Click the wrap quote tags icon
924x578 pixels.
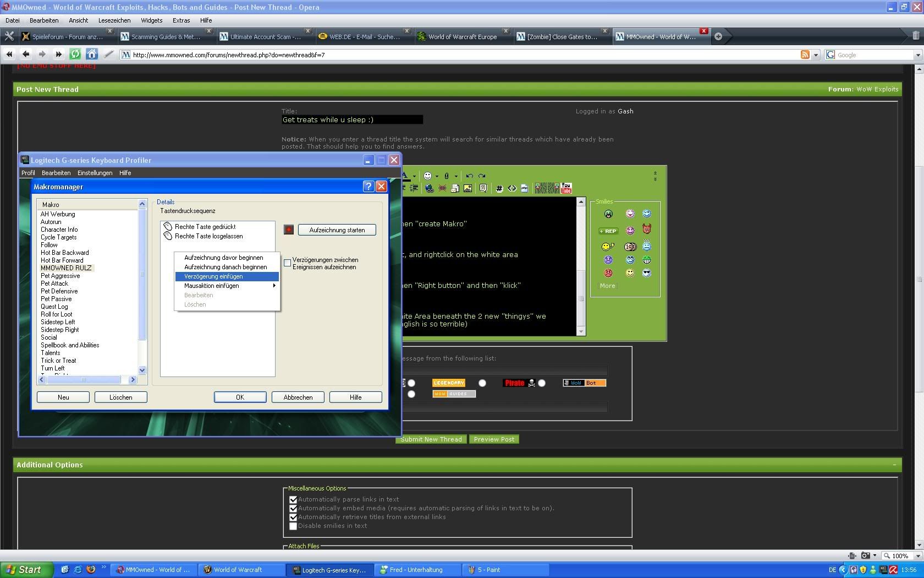[x=483, y=188]
